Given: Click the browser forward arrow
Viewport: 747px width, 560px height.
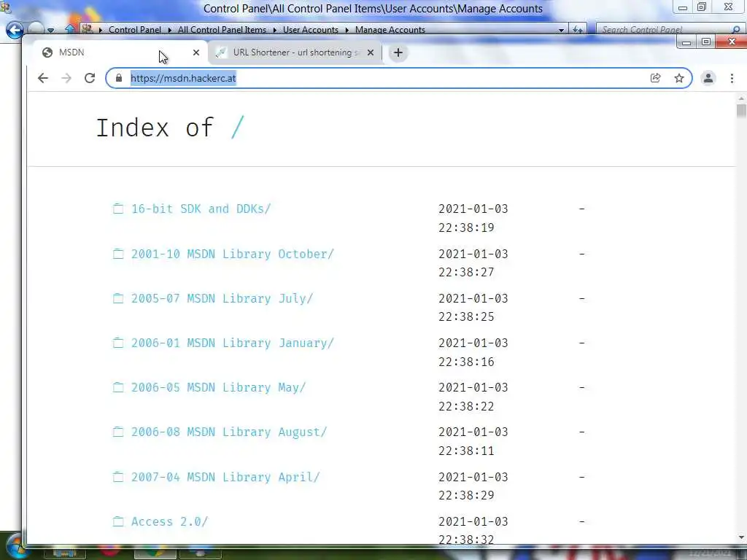Looking at the screenshot, I should [x=66, y=78].
